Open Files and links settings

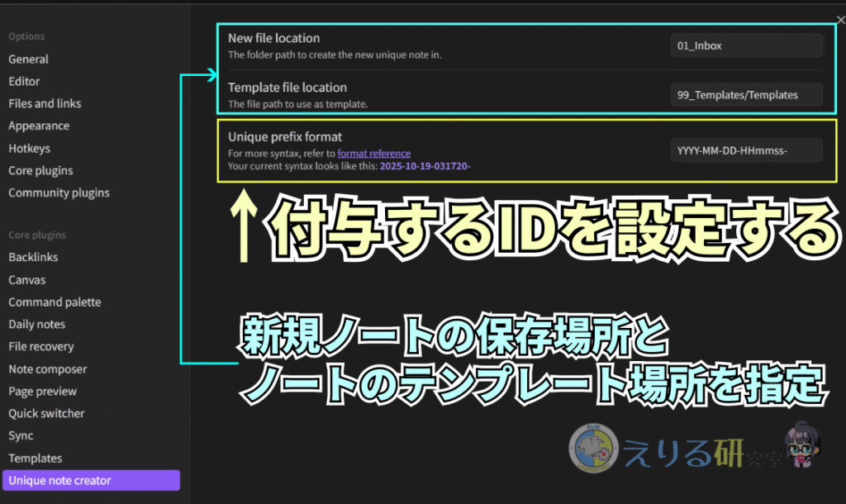[45, 104]
